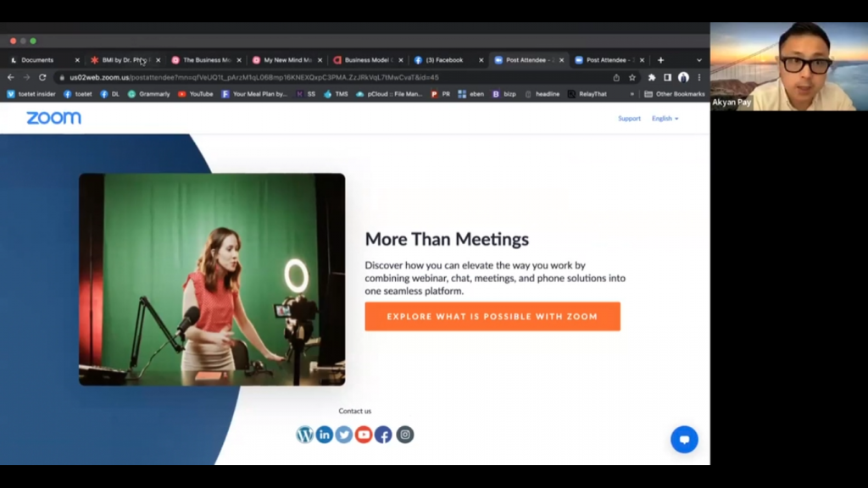
Task: Bookmark this page with the star icon
Action: point(632,77)
